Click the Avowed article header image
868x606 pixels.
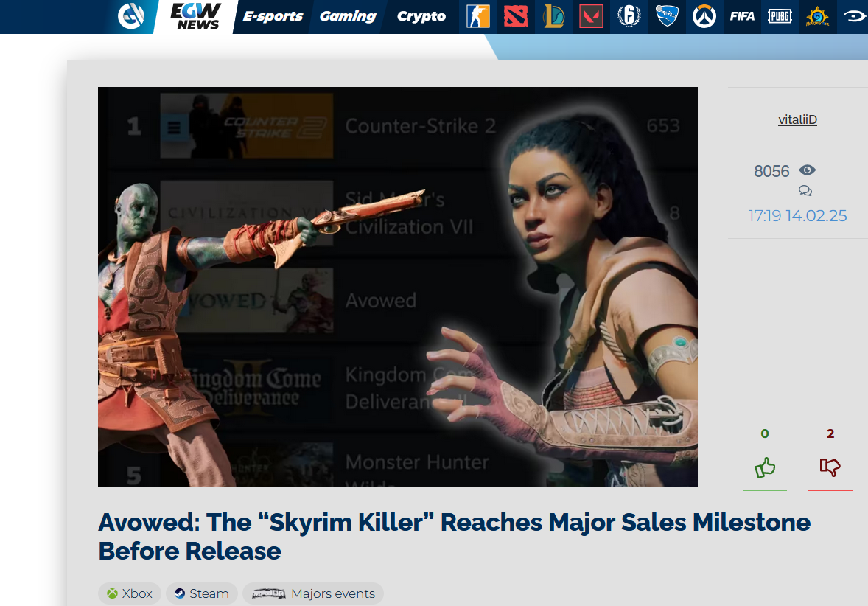point(397,287)
